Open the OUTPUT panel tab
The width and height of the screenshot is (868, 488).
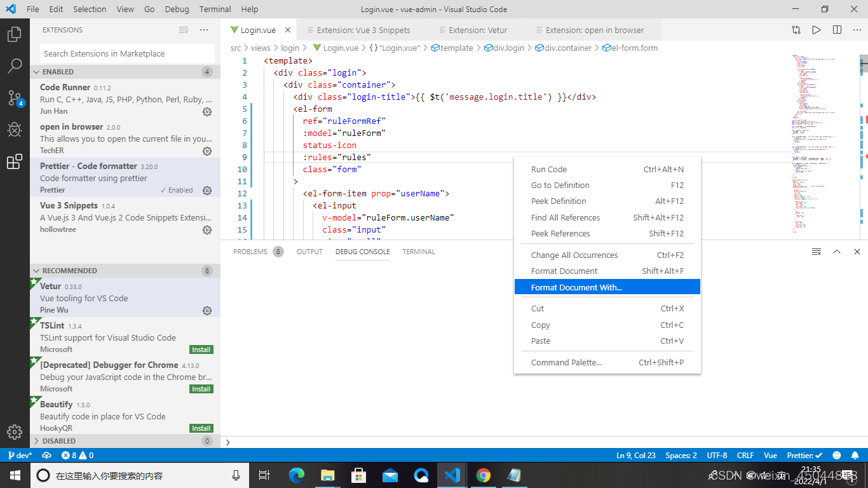click(309, 252)
